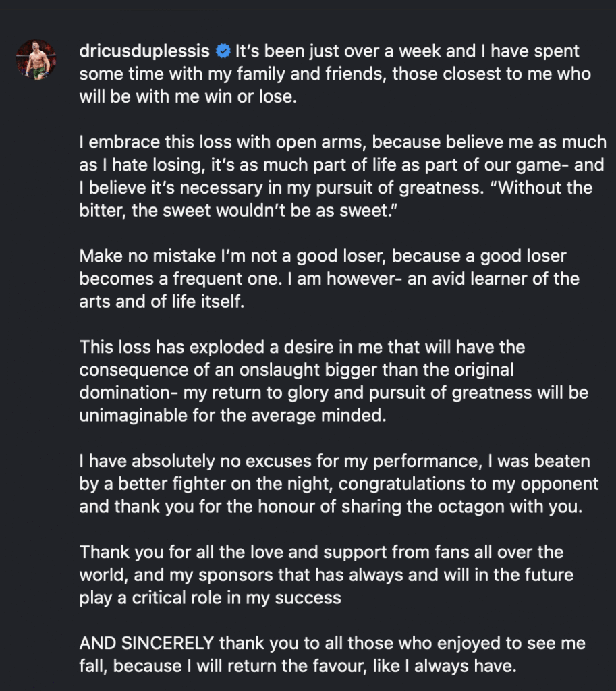
Task: Select the "Make no mistake" paragraph
Action: tap(329, 279)
